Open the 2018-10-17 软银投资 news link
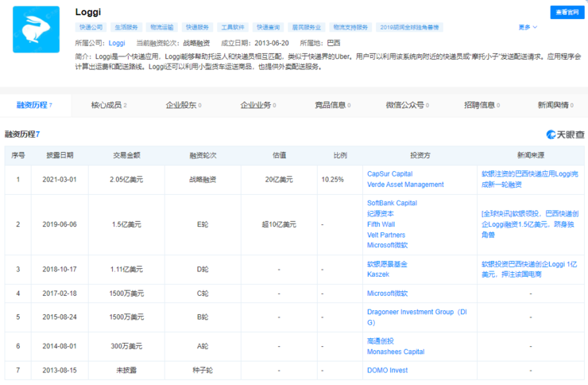 click(529, 270)
